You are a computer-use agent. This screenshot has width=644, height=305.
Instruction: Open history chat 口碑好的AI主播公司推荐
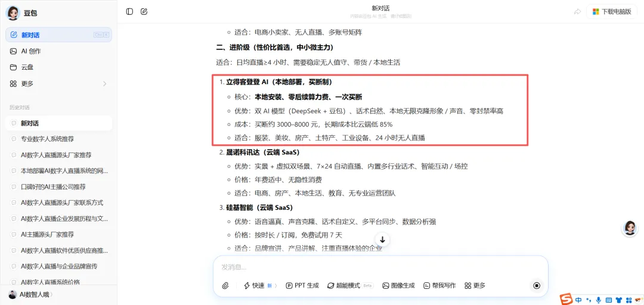[x=58, y=187]
